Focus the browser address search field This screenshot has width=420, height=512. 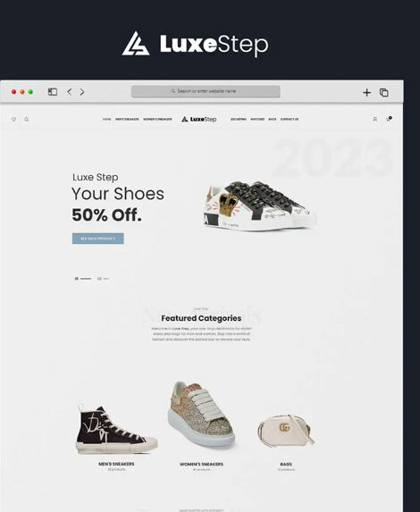(206, 91)
